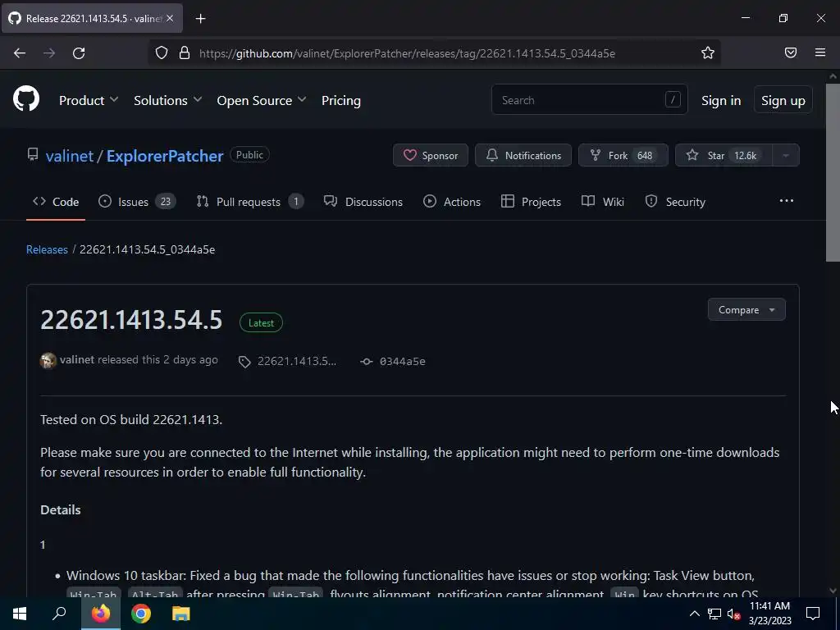Focus the GitHub Search field
The height and width of the screenshot is (630, 840).
[589, 99]
